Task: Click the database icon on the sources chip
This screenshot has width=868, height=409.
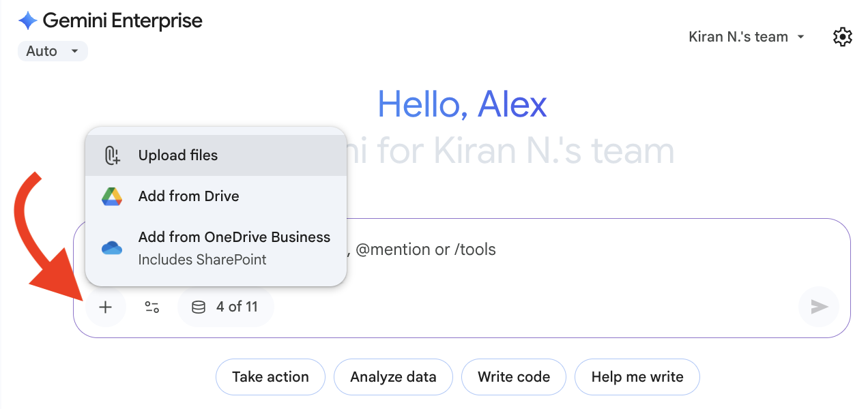Action: pos(199,307)
